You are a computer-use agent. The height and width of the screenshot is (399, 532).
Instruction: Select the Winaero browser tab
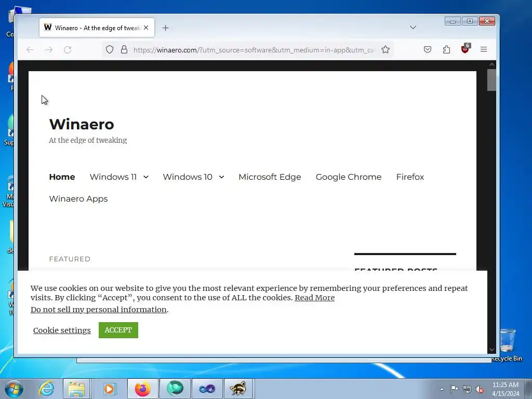[97, 28]
